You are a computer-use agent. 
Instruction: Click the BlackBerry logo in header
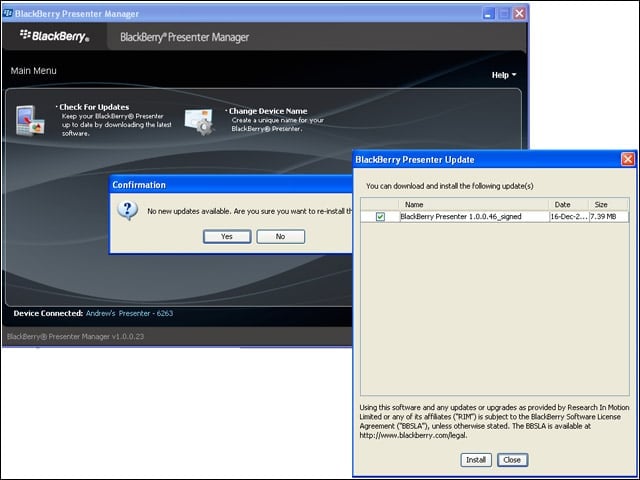54,36
